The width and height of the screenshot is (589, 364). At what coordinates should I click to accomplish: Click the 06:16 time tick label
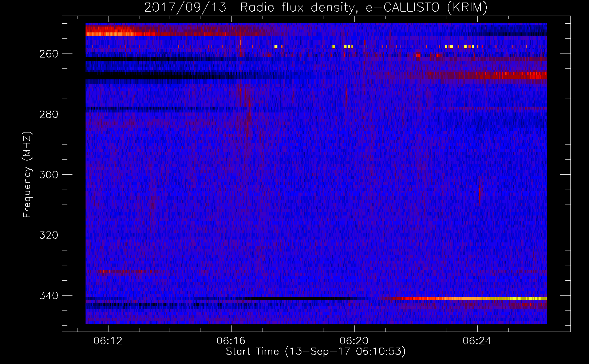point(231,341)
